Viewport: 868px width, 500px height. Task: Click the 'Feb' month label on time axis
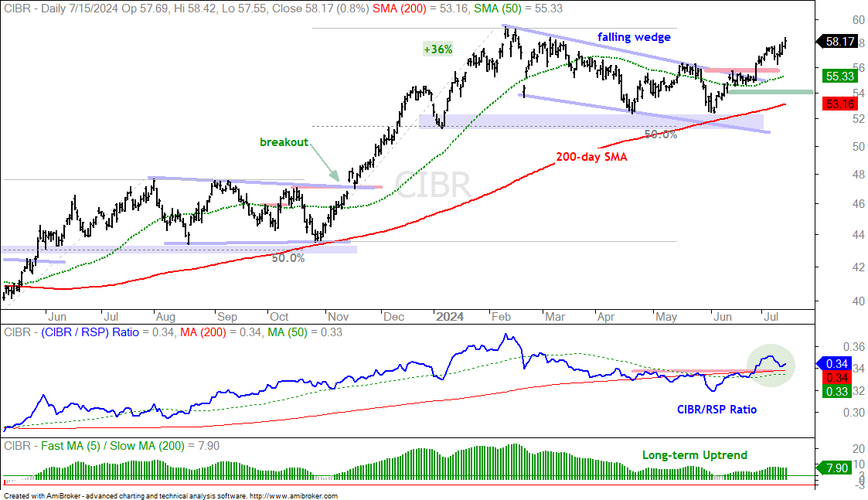point(501,317)
